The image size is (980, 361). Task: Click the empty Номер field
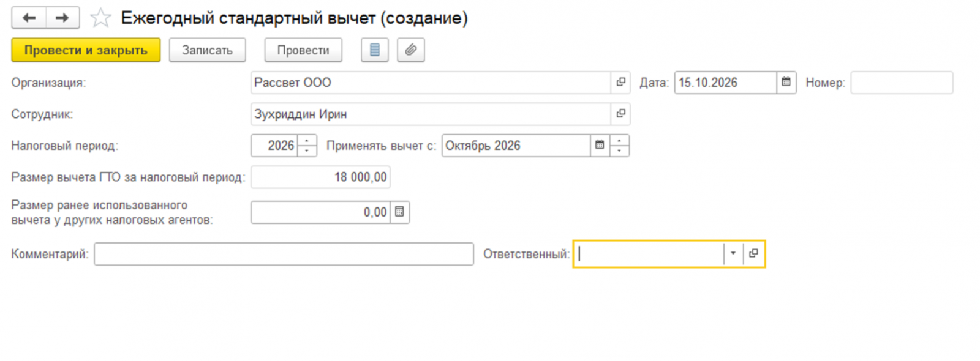[902, 83]
